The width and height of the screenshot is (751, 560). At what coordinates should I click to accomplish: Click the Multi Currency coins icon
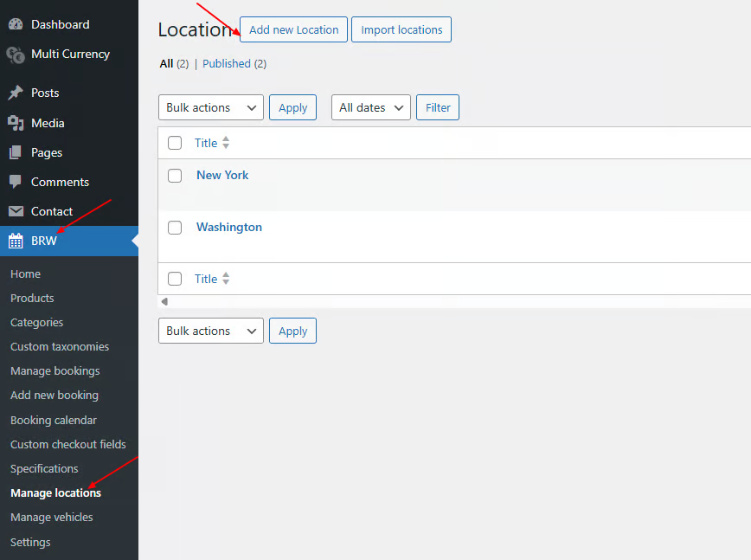[16, 55]
